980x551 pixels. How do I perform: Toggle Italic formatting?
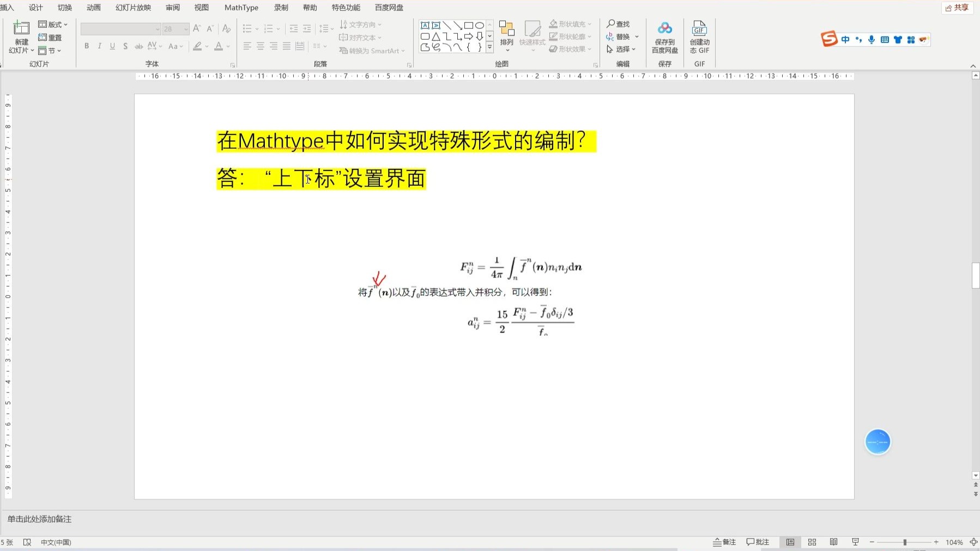(99, 46)
